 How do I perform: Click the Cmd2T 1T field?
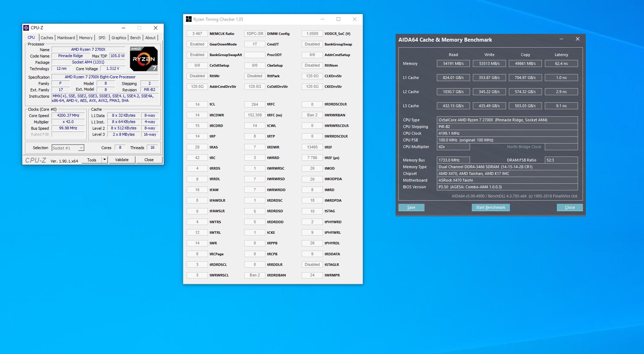click(255, 44)
